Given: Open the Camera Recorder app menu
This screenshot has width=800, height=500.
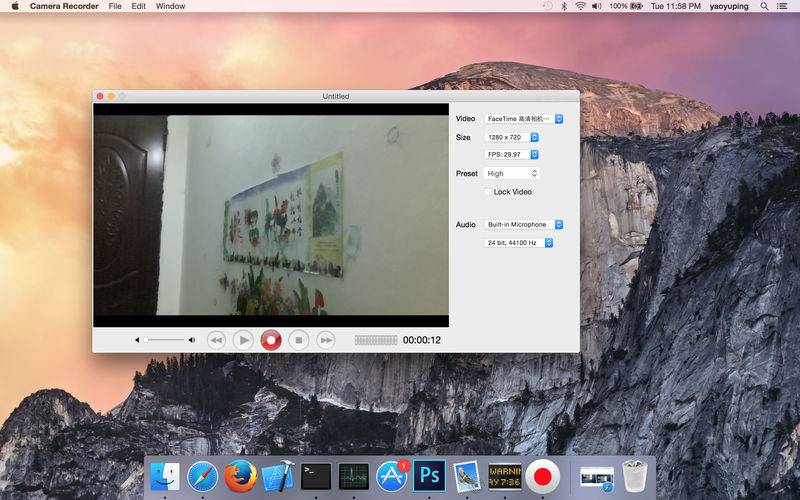Looking at the screenshot, I should coord(64,6).
